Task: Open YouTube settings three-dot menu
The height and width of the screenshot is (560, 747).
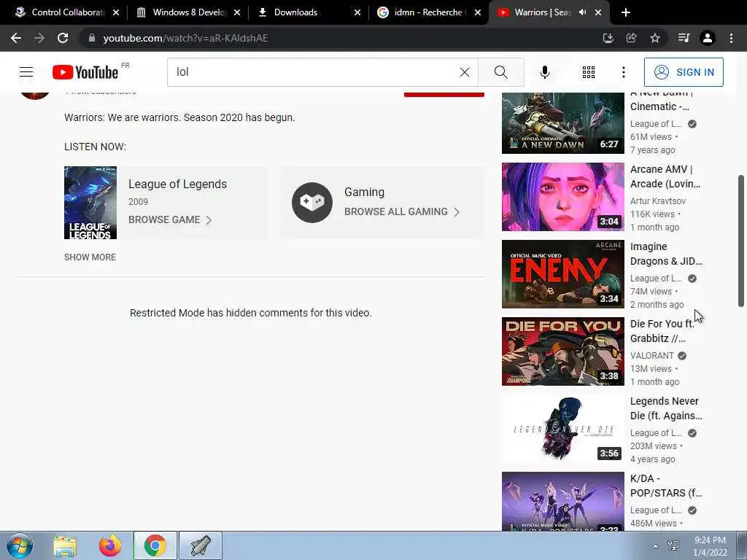Action: point(623,72)
